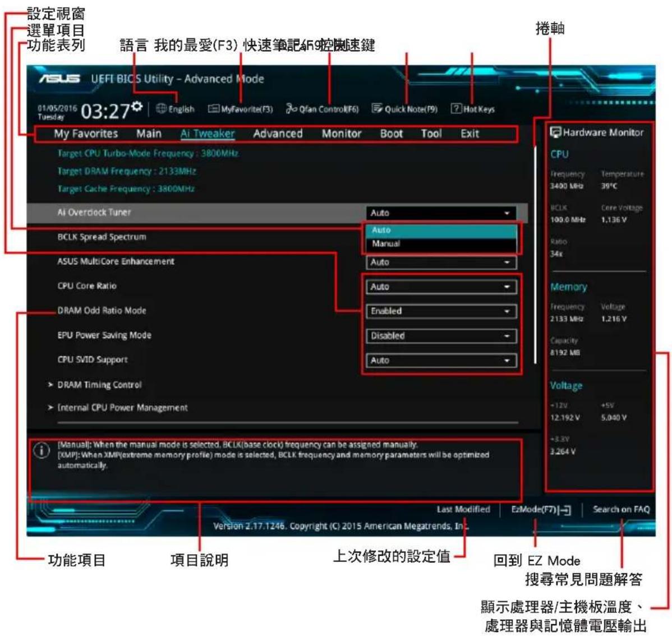Open the EPU Power Saving Mode dropdown
This screenshot has height=636, width=672.
pos(441,336)
